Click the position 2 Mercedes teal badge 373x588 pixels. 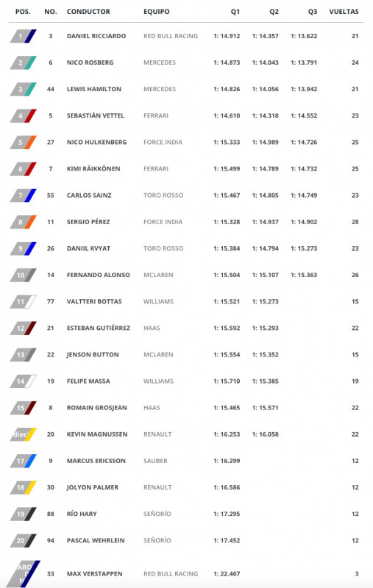click(24, 62)
